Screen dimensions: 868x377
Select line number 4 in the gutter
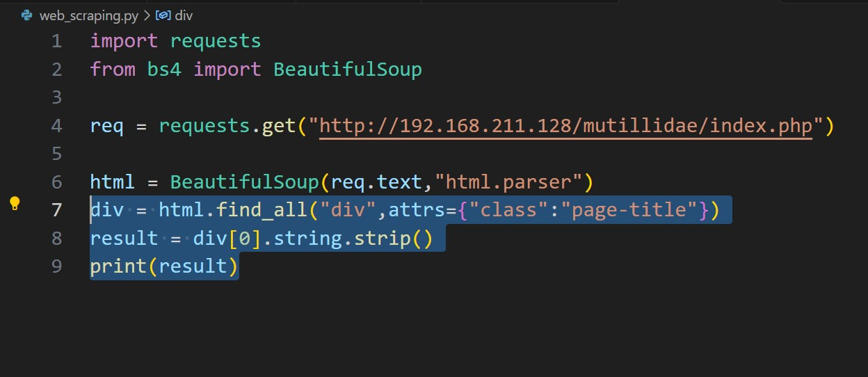[x=56, y=126]
